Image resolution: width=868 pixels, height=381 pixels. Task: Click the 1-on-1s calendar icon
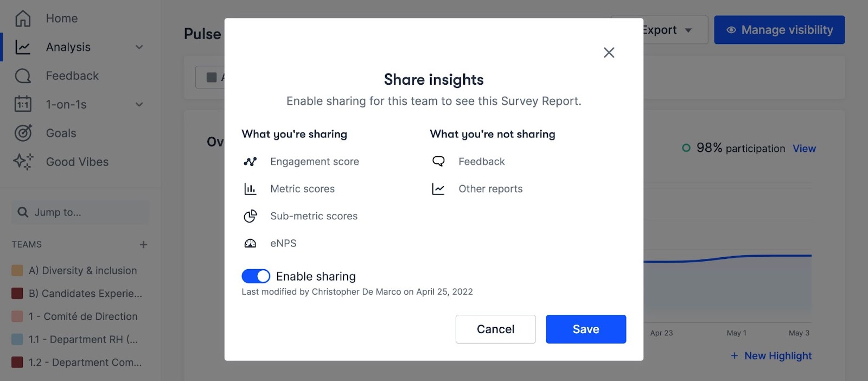click(x=23, y=104)
